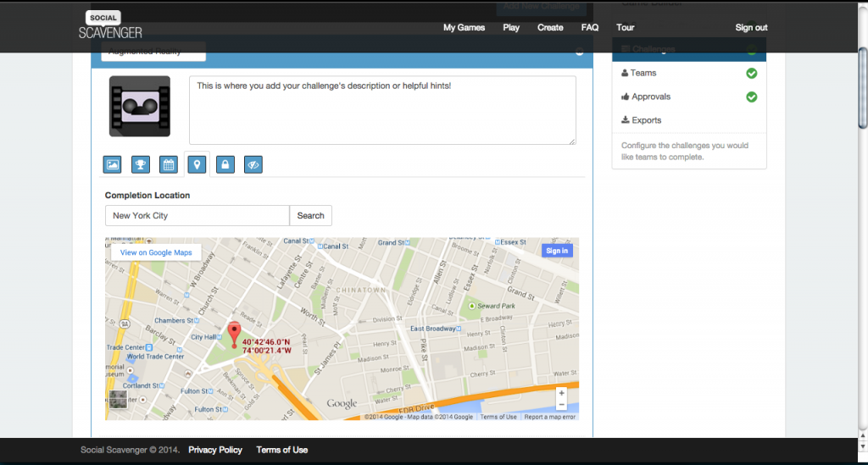Select Exports in the Game Builder sidebar
This screenshot has width=868, height=465.
689,120
